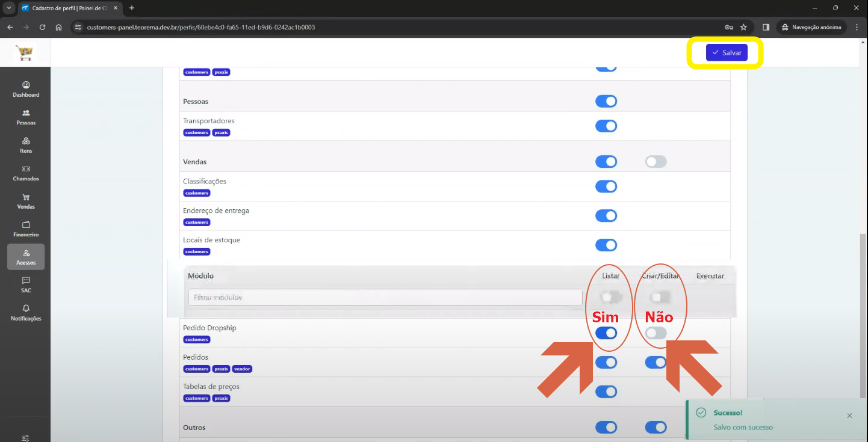Open the saved passwords key icon
Screen dimensions: 868x442
click(x=728, y=27)
